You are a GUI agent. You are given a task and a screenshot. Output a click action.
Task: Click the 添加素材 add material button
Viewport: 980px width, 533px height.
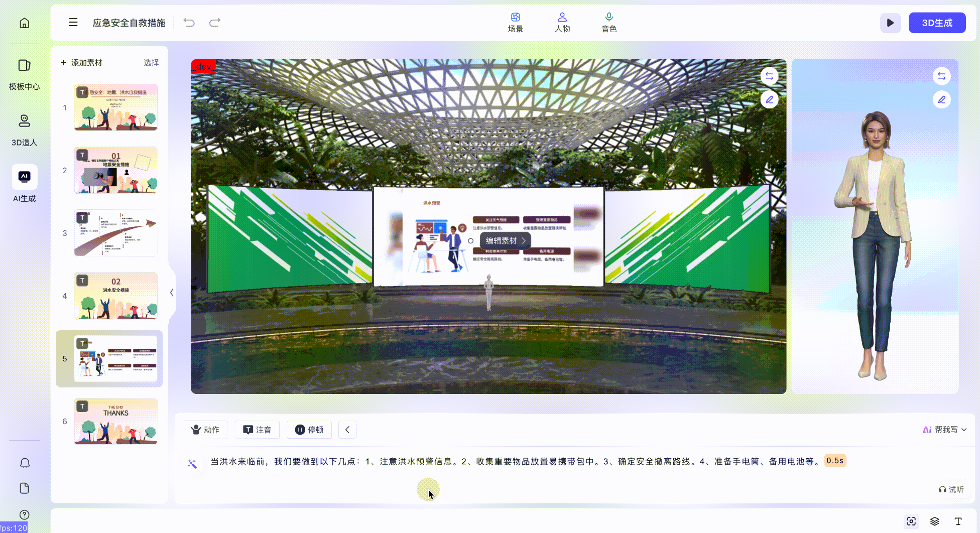[81, 63]
